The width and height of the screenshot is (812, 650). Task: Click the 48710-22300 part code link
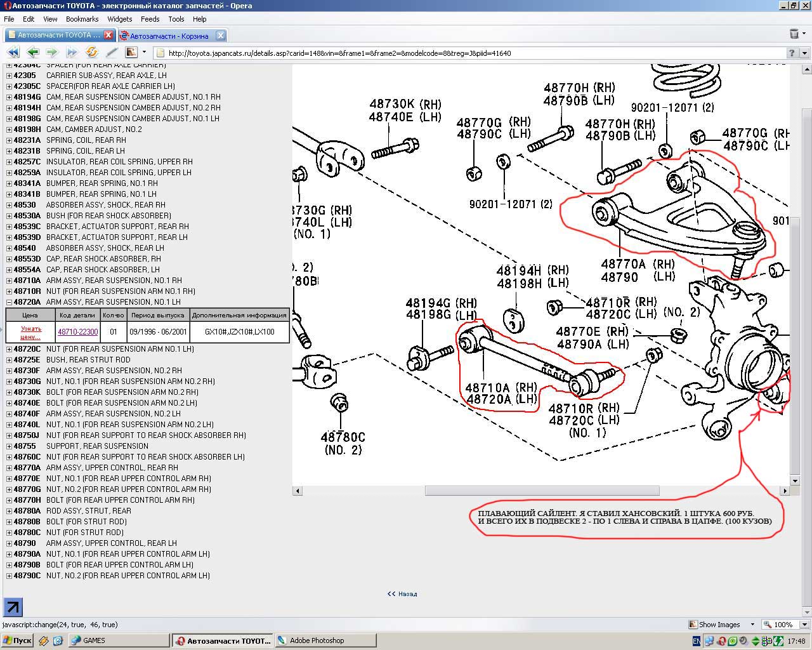(x=78, y=332)
